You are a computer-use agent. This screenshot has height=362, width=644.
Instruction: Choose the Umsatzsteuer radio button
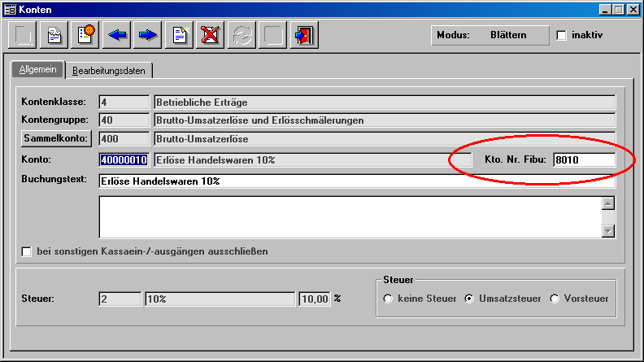(469, 299)
